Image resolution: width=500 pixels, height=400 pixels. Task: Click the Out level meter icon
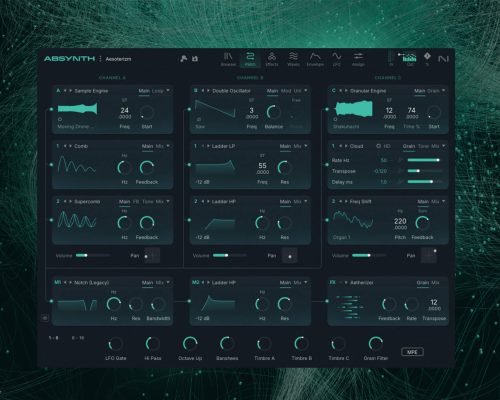coord(410,59)
